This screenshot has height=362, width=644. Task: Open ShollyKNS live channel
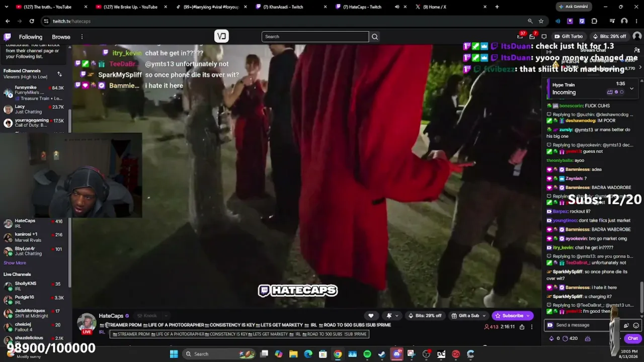(34, 286)
